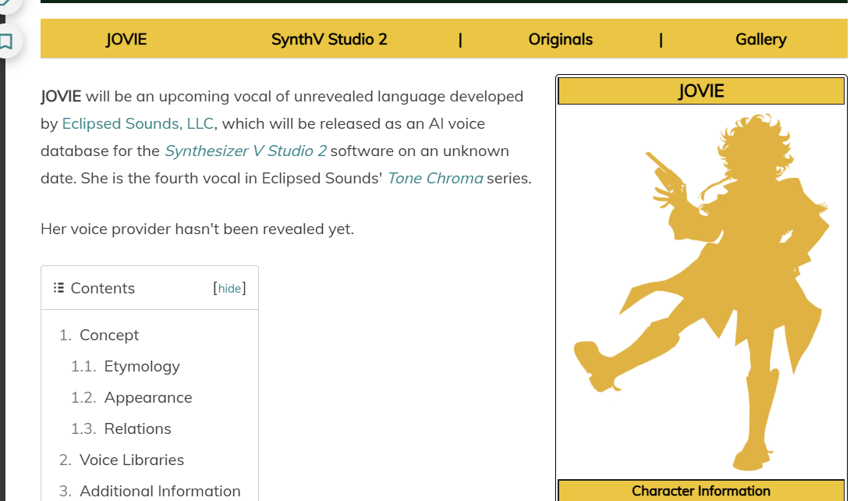This screenshot has height=501, width=868.
Task: Jump to the Etymology subsection
Action: 142,366
